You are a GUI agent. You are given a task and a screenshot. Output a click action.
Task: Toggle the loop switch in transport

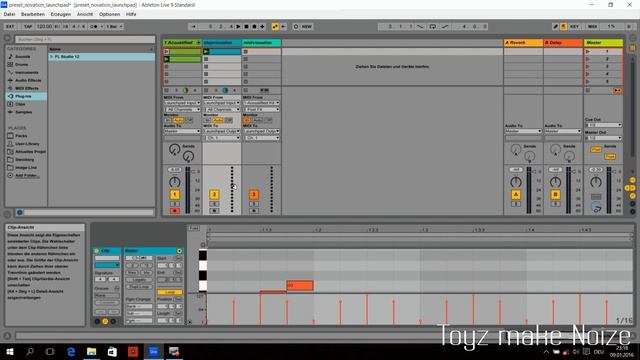[x=433, y=27]
